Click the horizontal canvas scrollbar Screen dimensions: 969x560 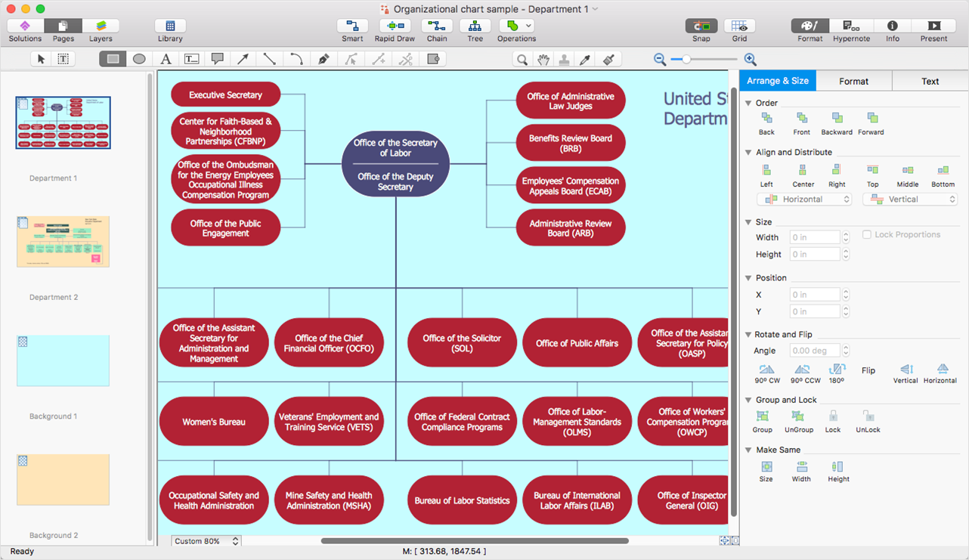pyautogui.click(x=475, y=541)
